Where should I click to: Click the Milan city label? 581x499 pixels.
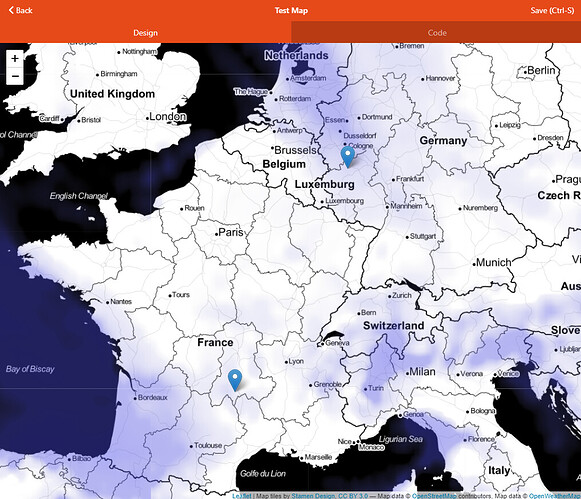click(422, 372)
